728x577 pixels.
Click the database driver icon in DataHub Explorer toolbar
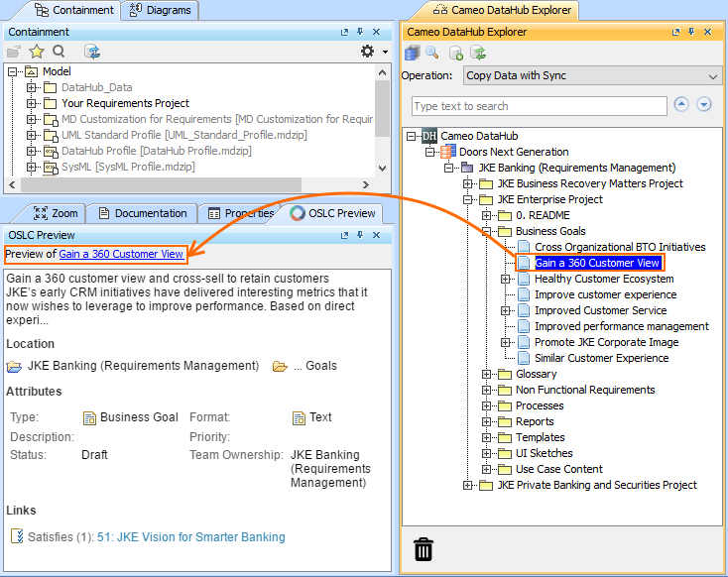[x=413, y=53]
